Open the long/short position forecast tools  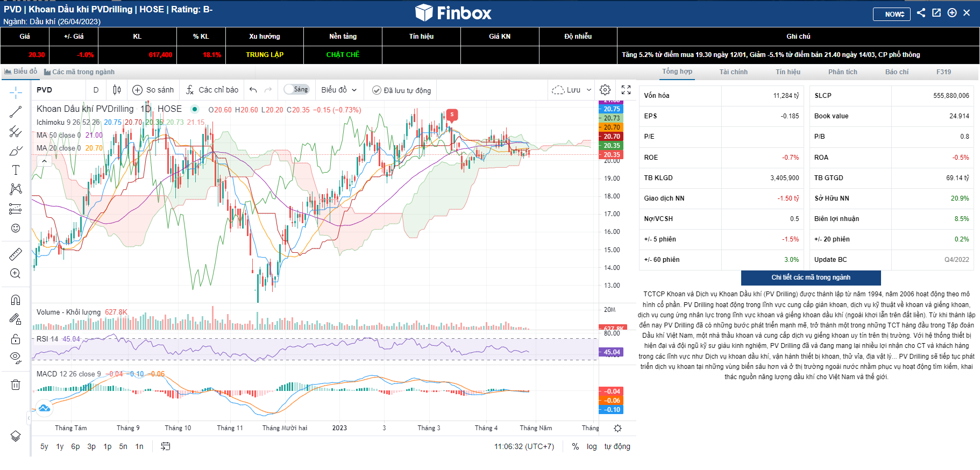[16, 209]
